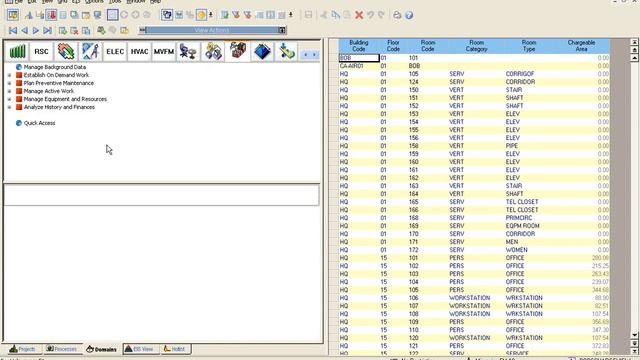Go to last record arrow
This screenshot has width=640, height=360.
click(47, 30)
